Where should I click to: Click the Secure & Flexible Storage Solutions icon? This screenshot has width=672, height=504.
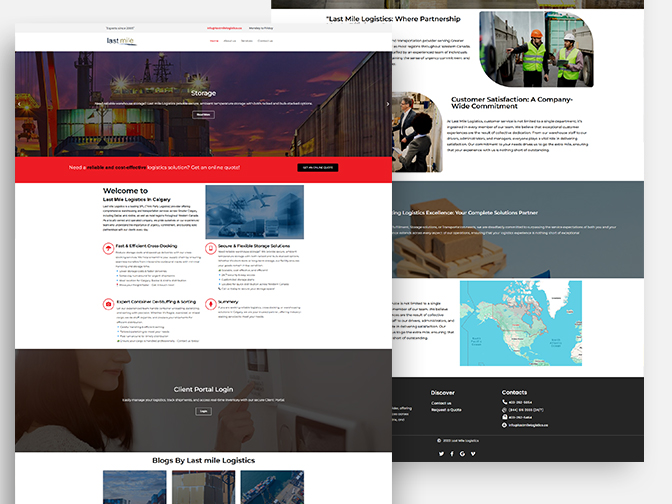point(210,246)
